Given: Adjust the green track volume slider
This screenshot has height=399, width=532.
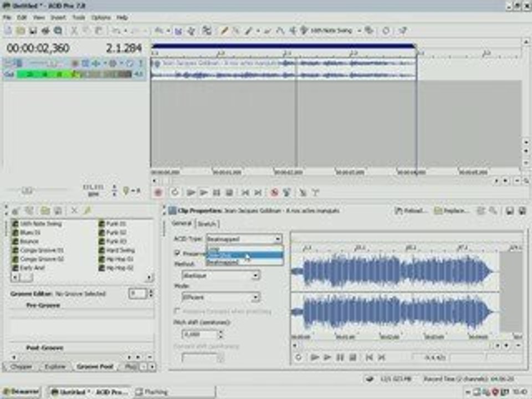Looking at the screenshot, I should [x=74, y=74].
